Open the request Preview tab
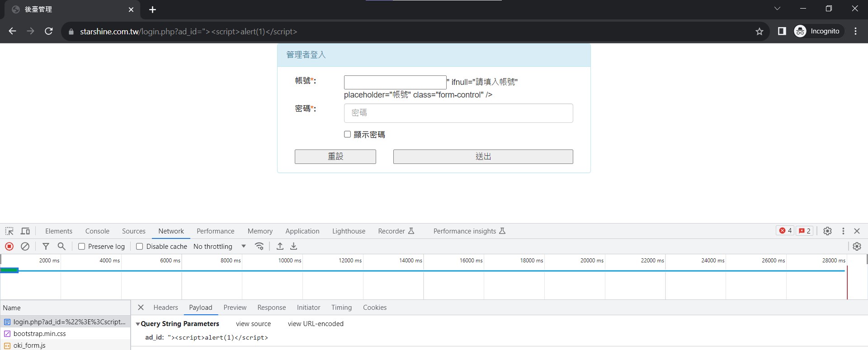Screen dimensions: 868x350 235,308
